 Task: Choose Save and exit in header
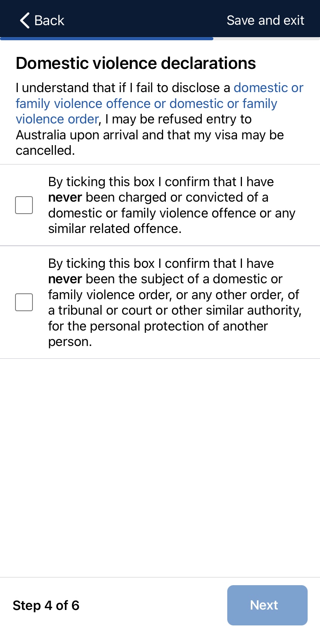point(265,21)
